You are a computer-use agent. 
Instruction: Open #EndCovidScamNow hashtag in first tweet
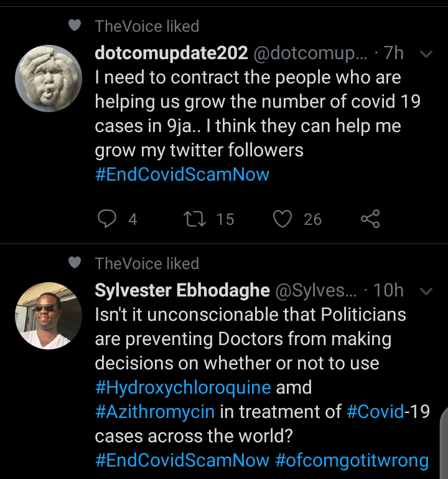(182, 174)
